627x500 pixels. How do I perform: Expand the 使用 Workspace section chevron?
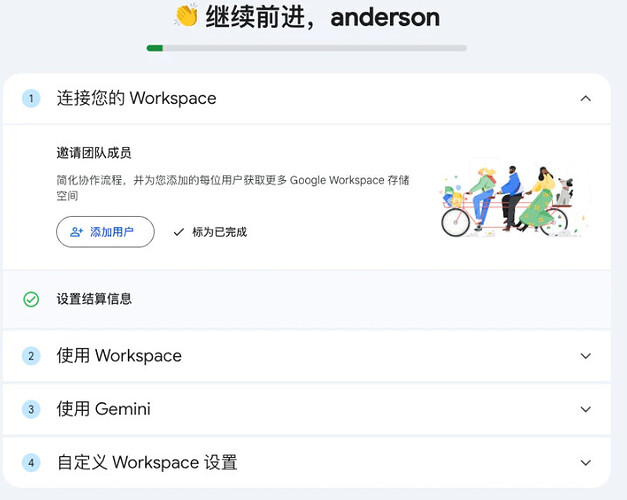(585, 356)
